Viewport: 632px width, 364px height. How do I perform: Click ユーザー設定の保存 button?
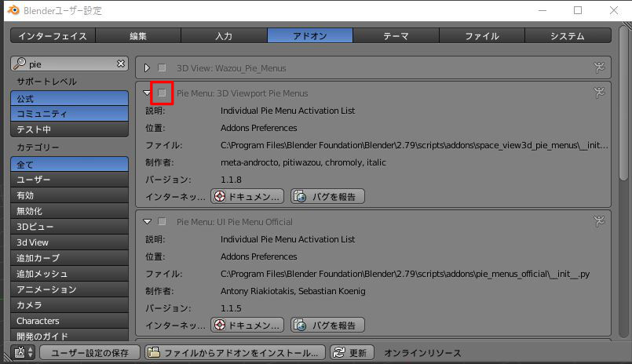point(90,353)
